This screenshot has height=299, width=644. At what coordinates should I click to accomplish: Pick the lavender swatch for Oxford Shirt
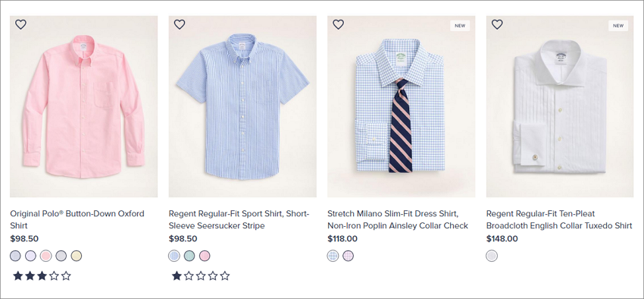[x=30, y=256]
